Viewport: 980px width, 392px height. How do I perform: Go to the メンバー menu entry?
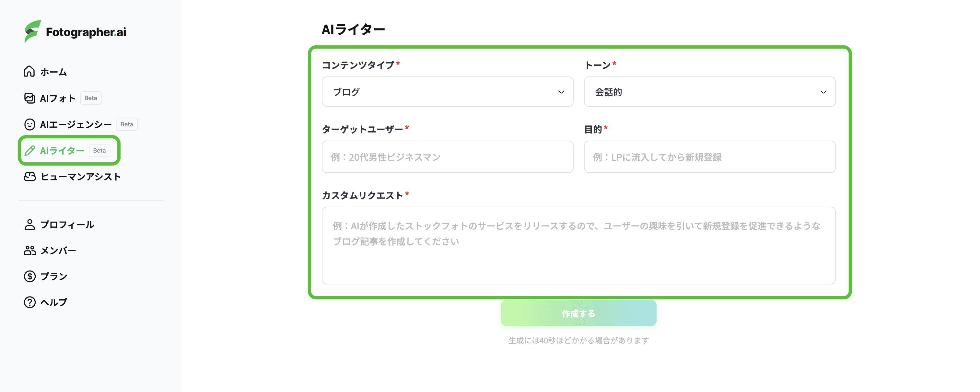click(x=58, y=250)
